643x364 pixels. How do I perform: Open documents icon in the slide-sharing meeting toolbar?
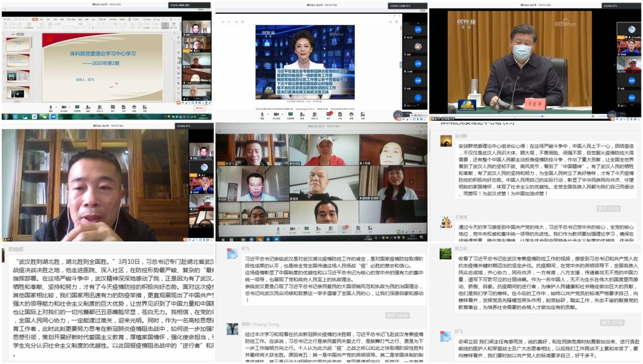tap(123, 107)
